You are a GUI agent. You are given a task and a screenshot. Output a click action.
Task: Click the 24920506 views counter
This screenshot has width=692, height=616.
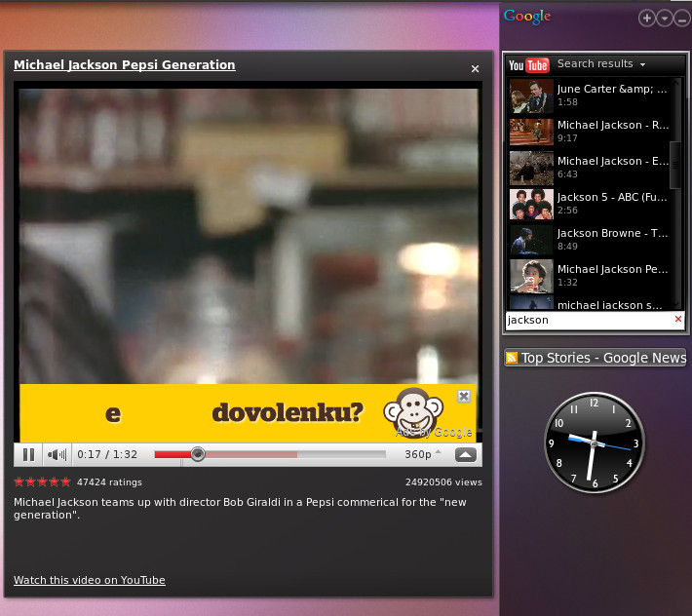[443, 481]
